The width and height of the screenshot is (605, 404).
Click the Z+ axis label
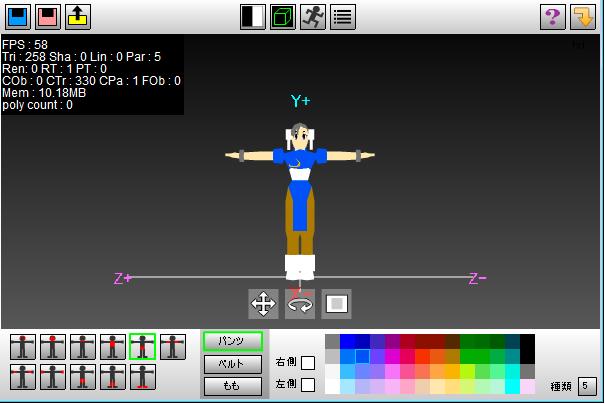click(x=123, y=278)
